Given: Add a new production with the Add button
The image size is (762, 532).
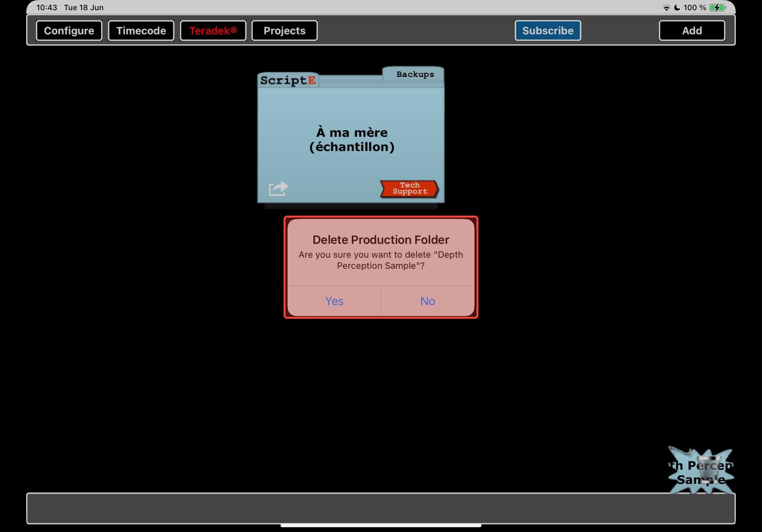Looking at the screenshot, I should pos(692,31).
